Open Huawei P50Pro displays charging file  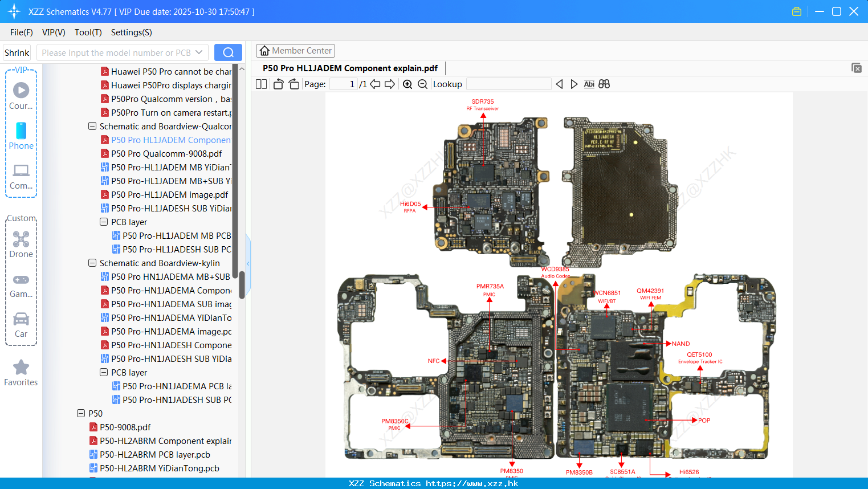(166, 85)
